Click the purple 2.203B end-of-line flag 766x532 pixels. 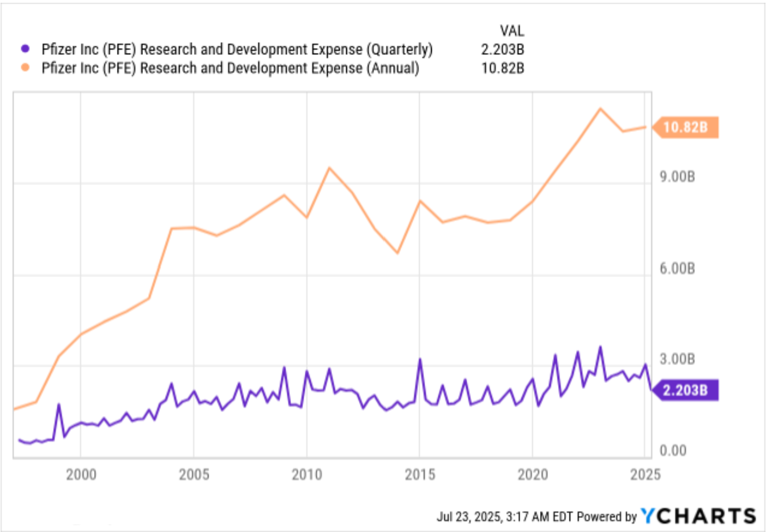[686, 390]
